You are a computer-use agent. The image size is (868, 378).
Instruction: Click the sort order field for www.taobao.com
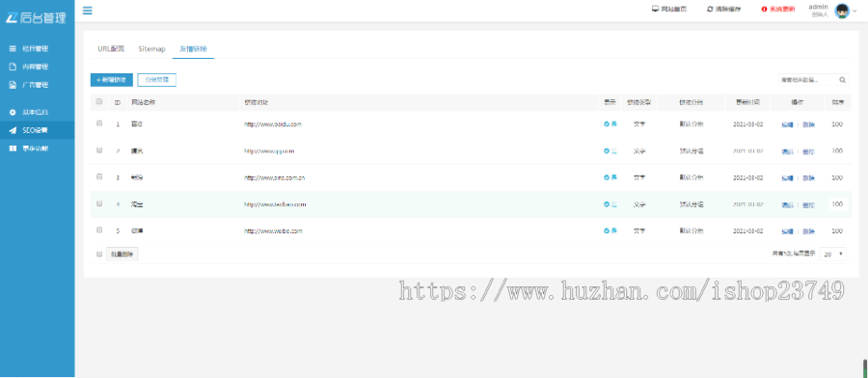[837, 204]
